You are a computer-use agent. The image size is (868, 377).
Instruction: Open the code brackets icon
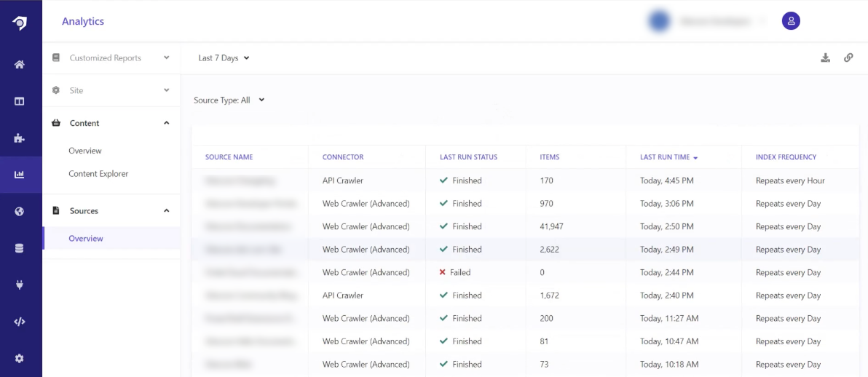tap(20, 322)
